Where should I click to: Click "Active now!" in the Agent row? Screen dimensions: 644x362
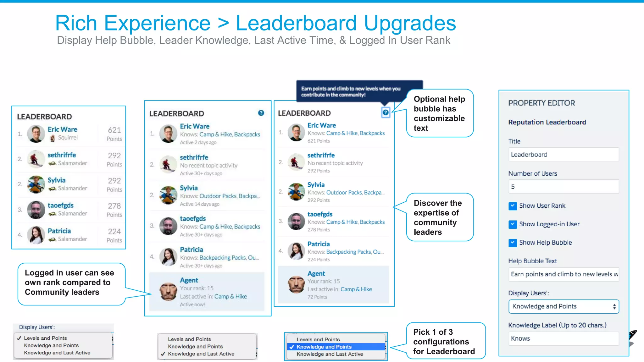pos(192,305)
